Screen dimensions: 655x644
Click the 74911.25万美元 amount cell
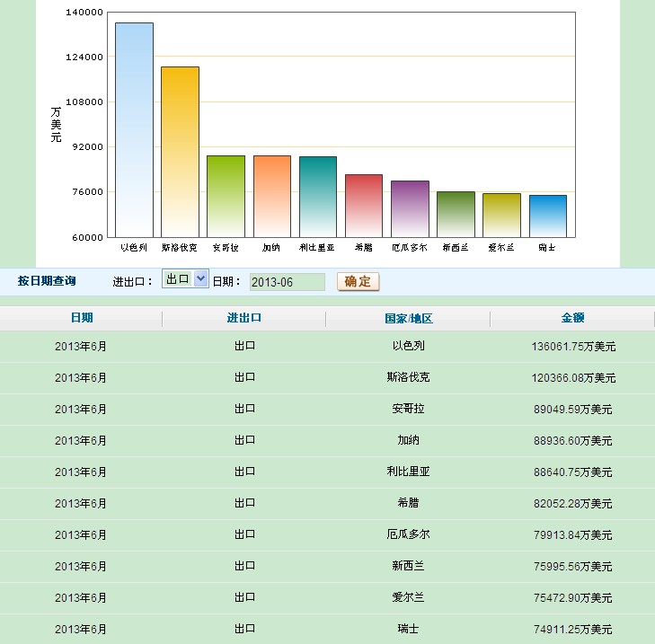(572, 629)
